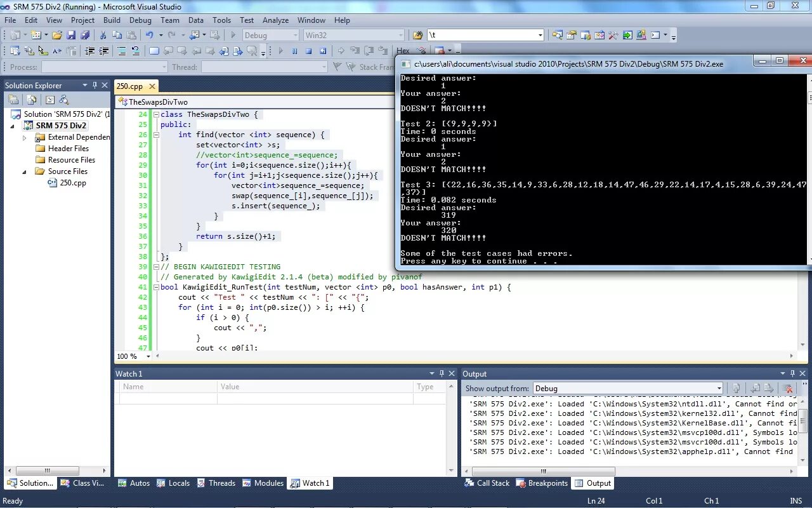Collapse class TheSwapsDivTwo outlining box
This screenshot has width=812, height=508.
[156, 114]
